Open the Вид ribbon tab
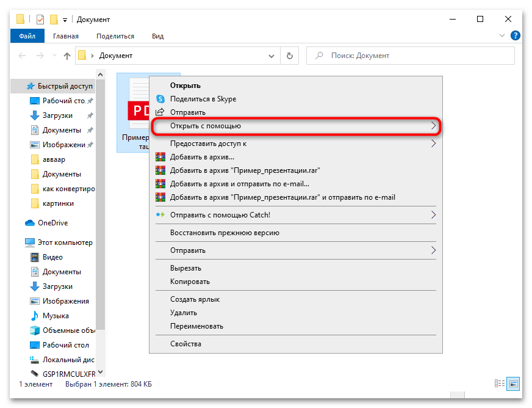Screen dimensions: 532x408 point(158,36)
